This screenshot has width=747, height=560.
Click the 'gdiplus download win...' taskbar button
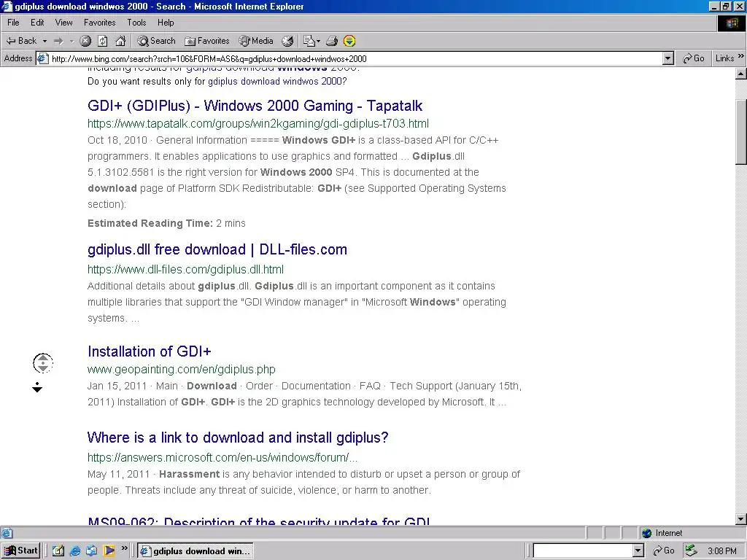[196, 551]
